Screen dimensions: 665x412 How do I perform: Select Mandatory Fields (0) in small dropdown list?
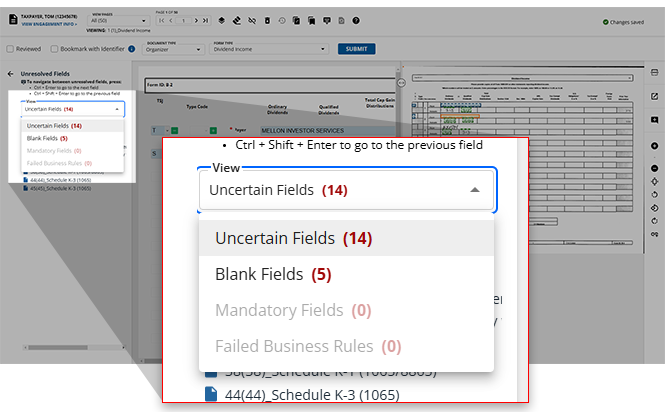coord(73,151)
